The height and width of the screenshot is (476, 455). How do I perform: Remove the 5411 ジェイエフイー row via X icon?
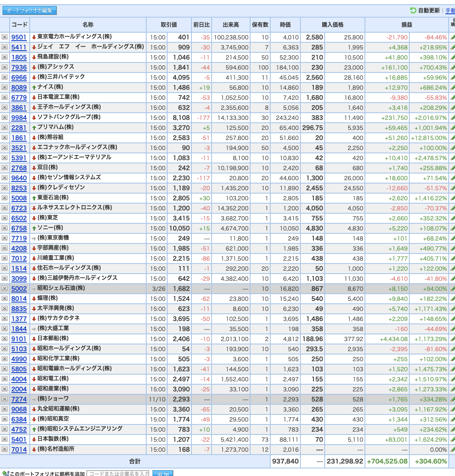pos(5,47)
